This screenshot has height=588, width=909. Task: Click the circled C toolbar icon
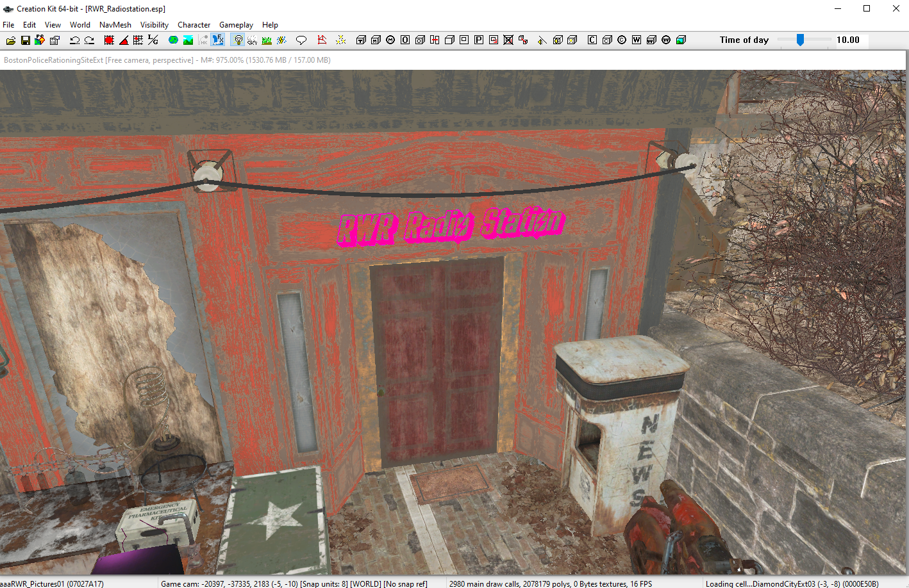click(622, 40)
